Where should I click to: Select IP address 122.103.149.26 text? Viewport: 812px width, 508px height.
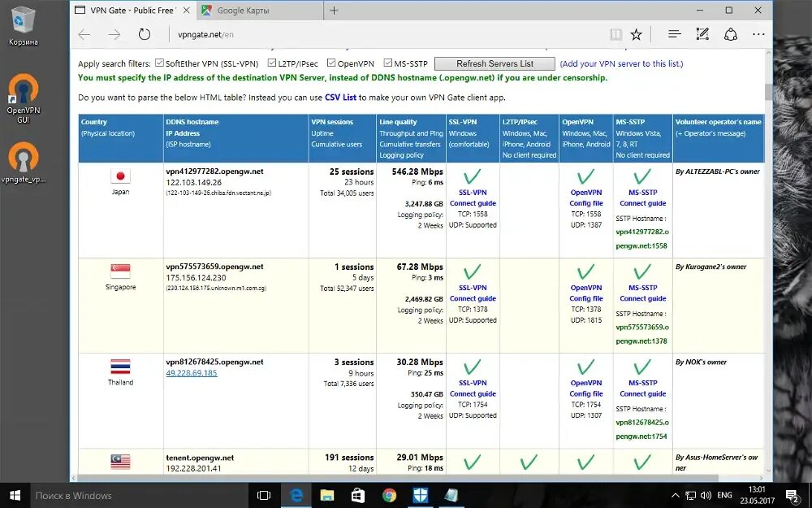coord(194,182)
